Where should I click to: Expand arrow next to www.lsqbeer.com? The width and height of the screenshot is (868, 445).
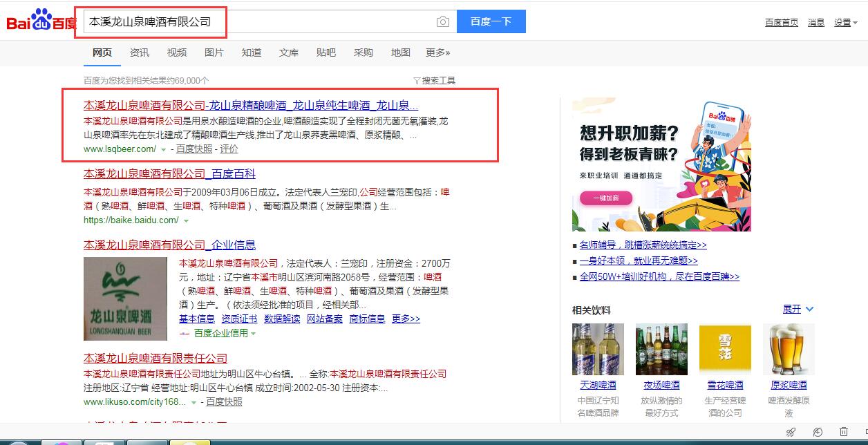[x=164, y=149]
